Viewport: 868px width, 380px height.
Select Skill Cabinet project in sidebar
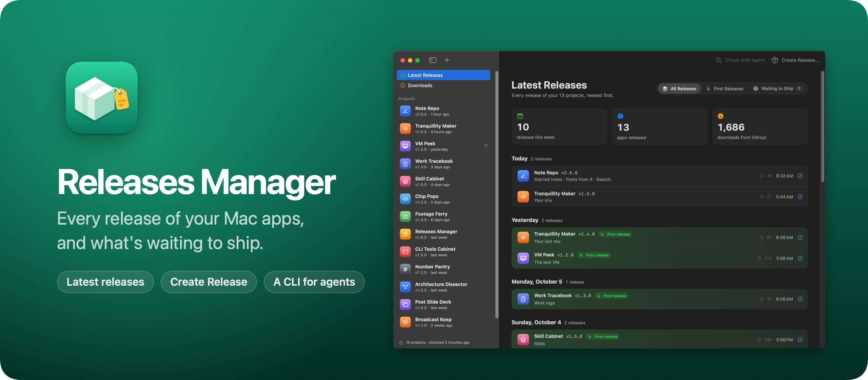click(x=443, y=182)
